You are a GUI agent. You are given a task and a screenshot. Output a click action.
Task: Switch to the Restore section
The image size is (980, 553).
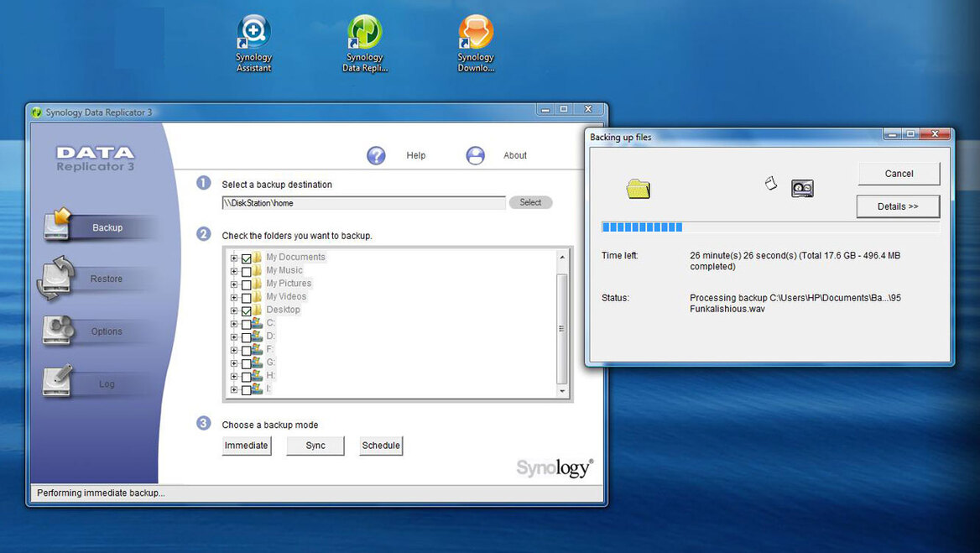point(107,279)
